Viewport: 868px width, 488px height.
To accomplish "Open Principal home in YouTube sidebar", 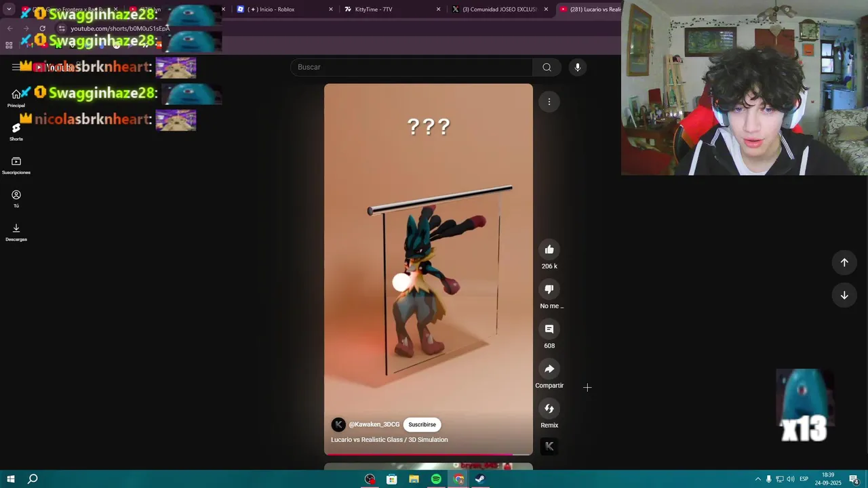I will click(x=16, y=98).
